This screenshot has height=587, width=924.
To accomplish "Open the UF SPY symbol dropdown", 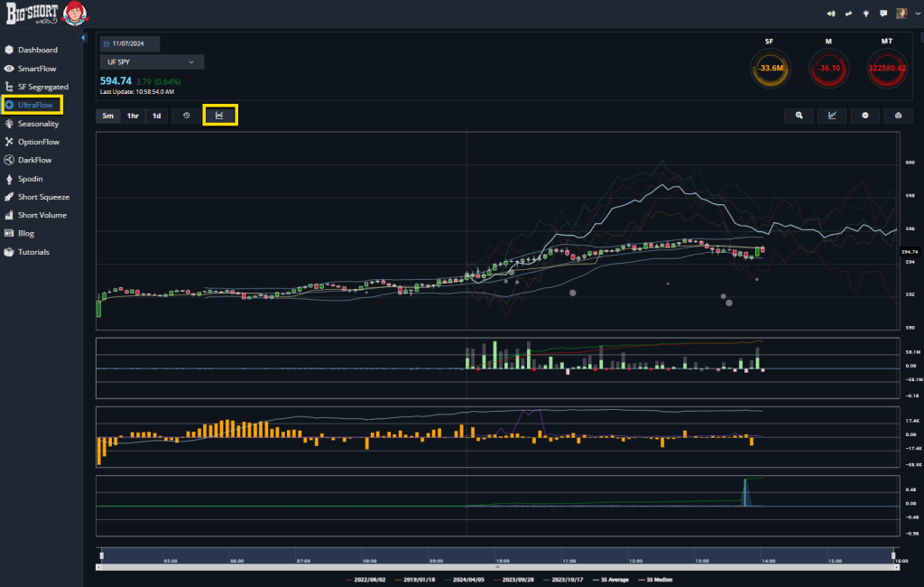I will 152,61.
